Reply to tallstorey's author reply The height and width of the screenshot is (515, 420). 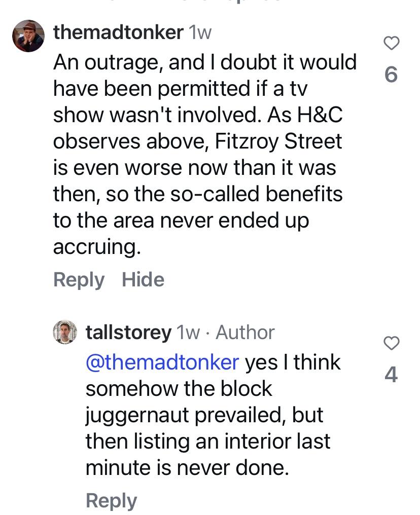111,501
